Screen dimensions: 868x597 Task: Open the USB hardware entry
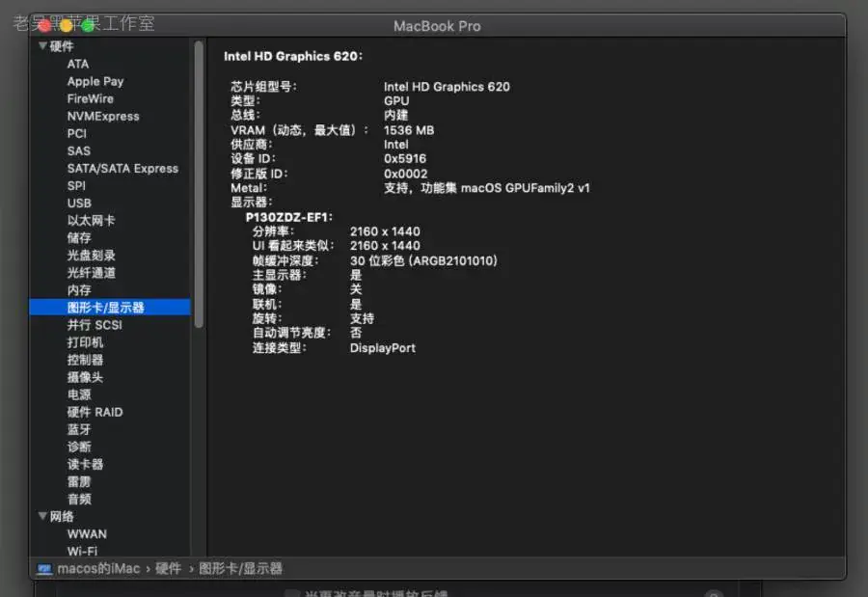click(79, 204)
